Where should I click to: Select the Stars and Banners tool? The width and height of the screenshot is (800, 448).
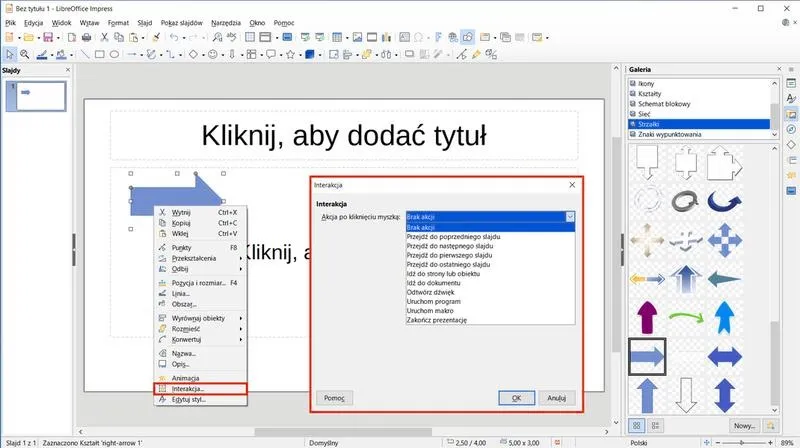click(290, 54)
